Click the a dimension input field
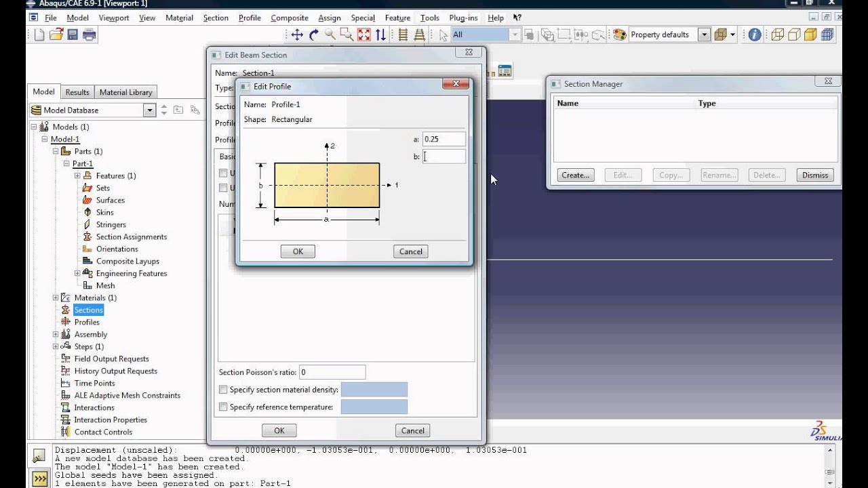Viewport: 868px width, 488px height. [444, 139]
